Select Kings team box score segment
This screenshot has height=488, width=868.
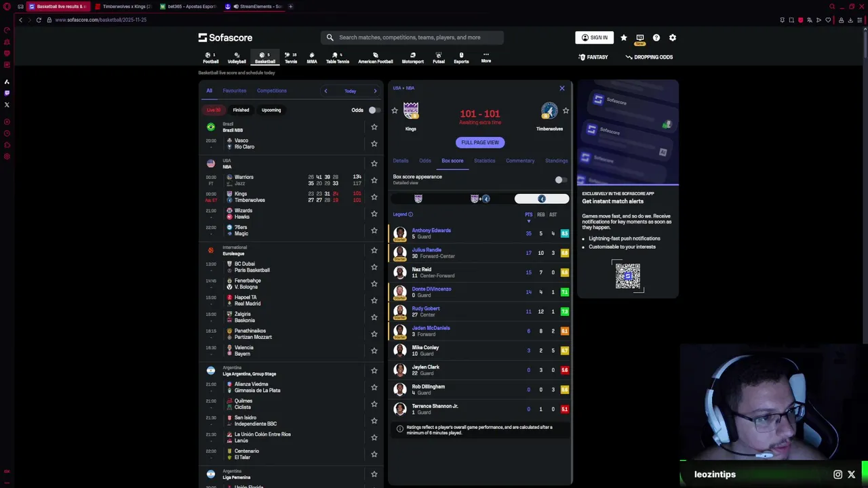click(418, 199)
